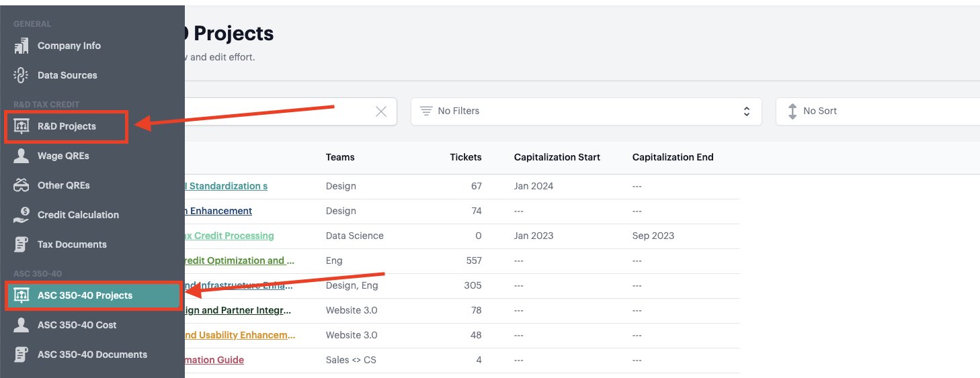Open the No Filters dropdown
Screen dimensions: 980x378
click(586, 111)
